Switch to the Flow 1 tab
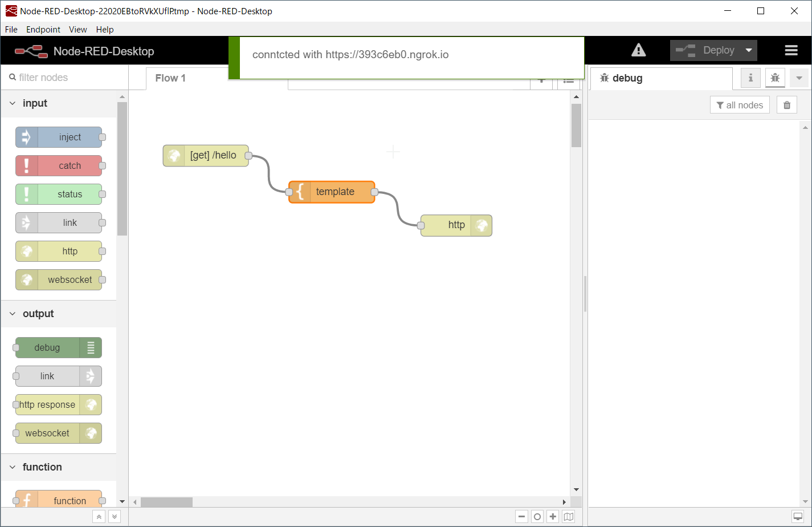Image resolution: width=812 pixels, height=527 pixels. coord(170,78)
